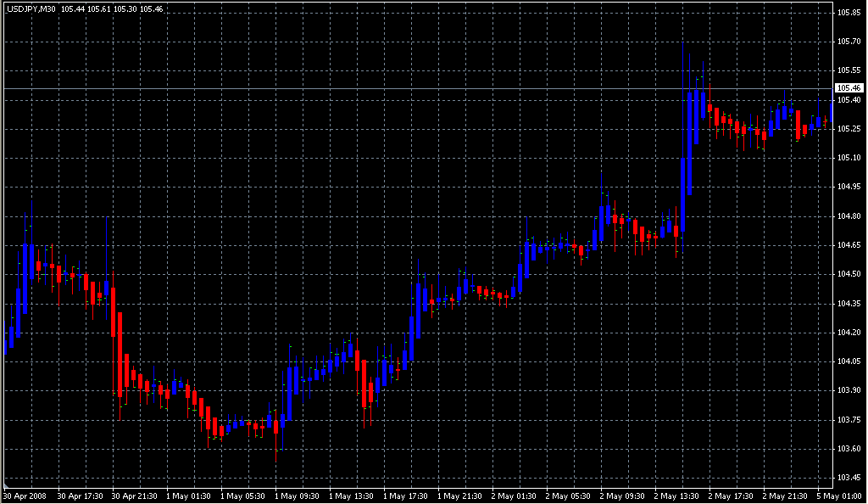868x504 pixels.
Task: Click the 1 May 13:30 time label
Action: pyautogui.click(x=351, y=496)
